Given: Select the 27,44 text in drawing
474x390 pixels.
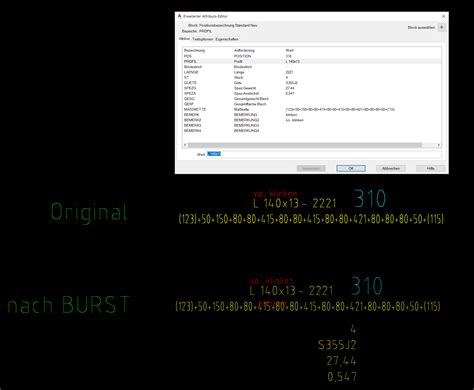Looking at the screenshot, I should tap(341, 361).
